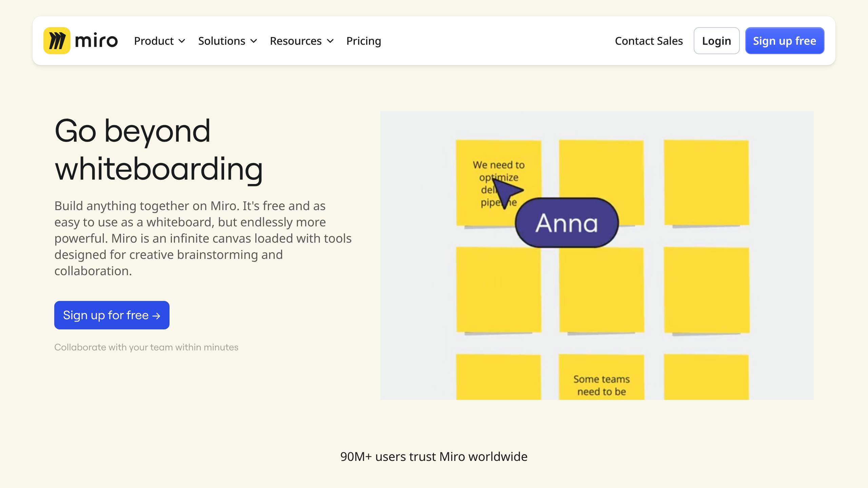Viewport: 868px width, 488px height.
Task: Click the Sign up free button
Action: (x=784, y=41)
